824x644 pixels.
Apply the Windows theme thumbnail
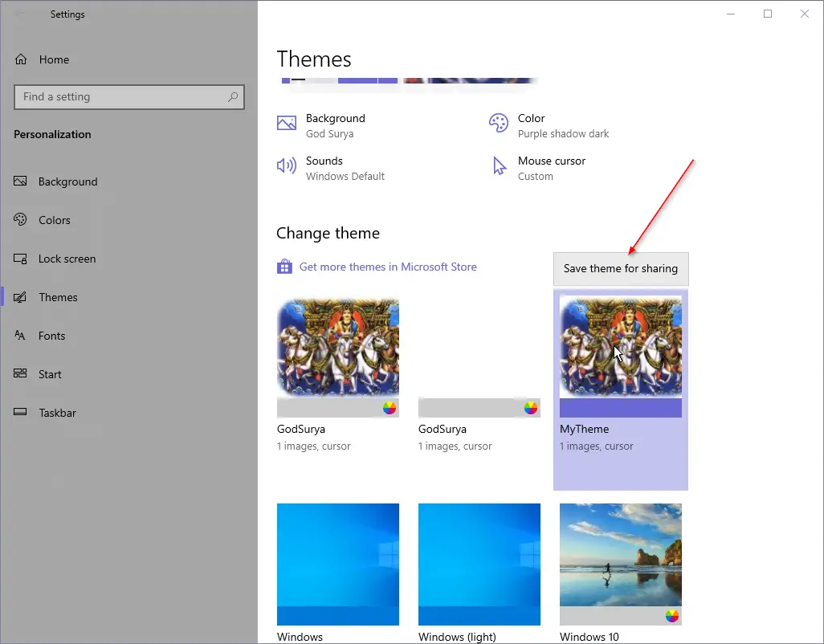click(338, 565)
